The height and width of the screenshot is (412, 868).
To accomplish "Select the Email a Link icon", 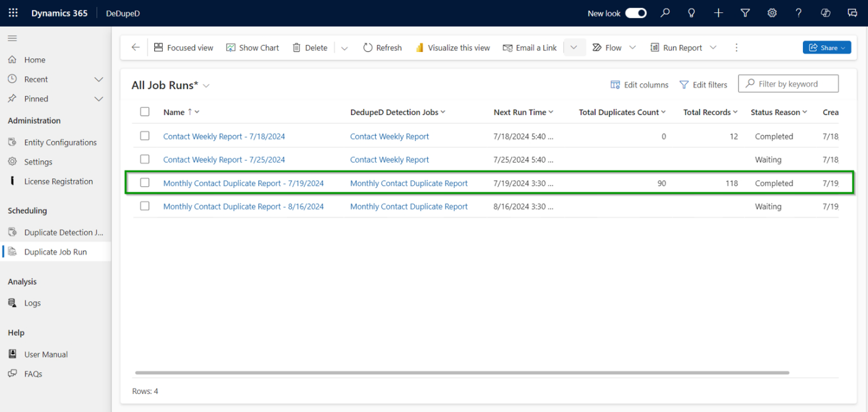I will (508, 47).
